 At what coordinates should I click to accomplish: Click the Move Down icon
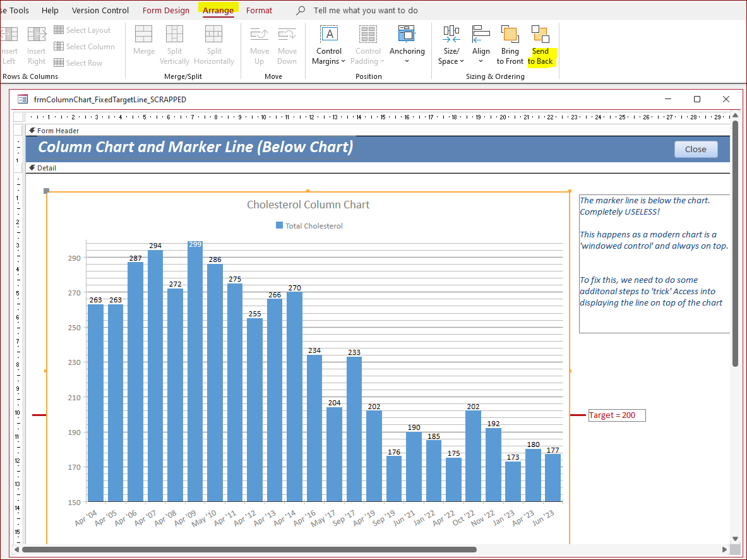[x=287, y=34]
